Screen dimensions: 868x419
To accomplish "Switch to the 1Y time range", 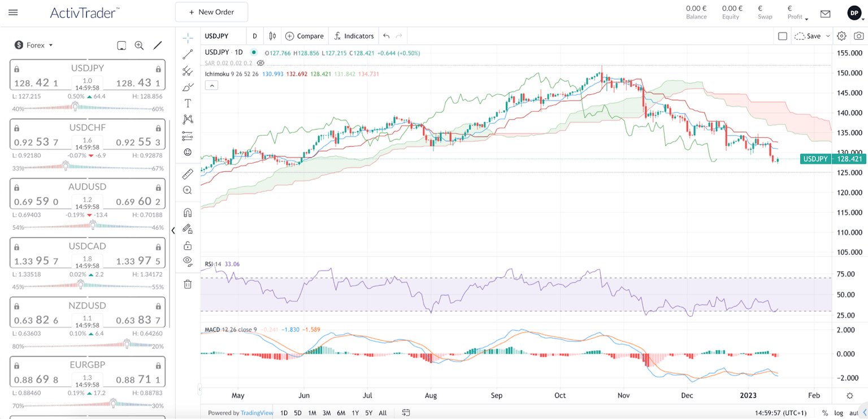I will [x=355, y=413].
